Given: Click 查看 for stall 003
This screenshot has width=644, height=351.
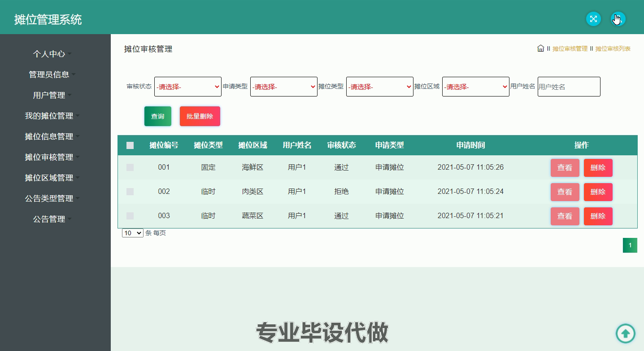Looking at the screenshot, I should point(565,216).
